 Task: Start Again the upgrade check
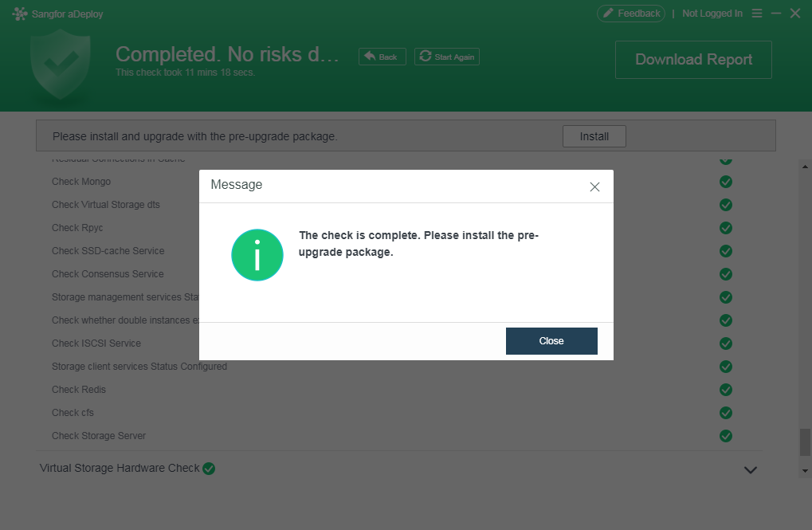(446, 56)
